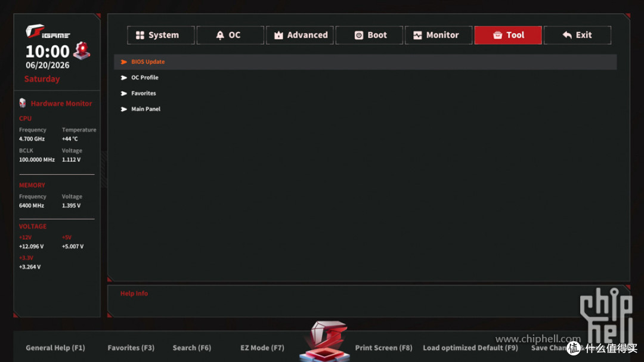Click the VOLTAGE section heading
644x362 pixels.
click(32, 227)
